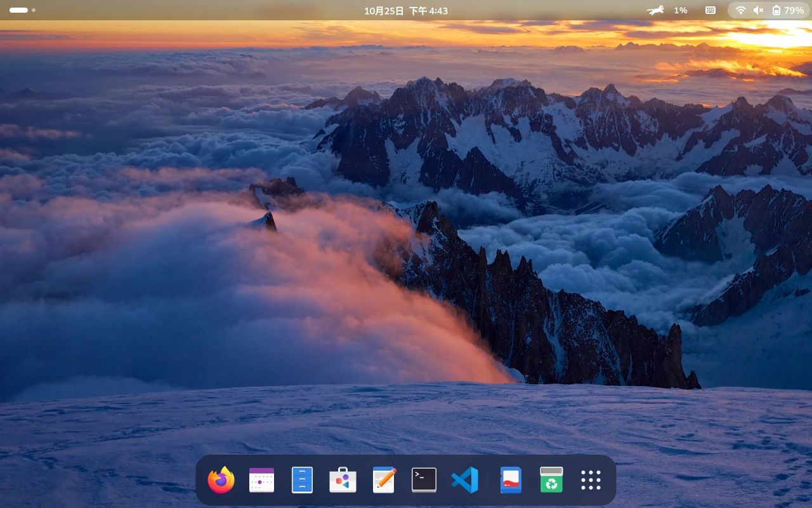Click the muted speaker volume icon
This screenshot has width=812, height=508.
[x=758, y=10]
